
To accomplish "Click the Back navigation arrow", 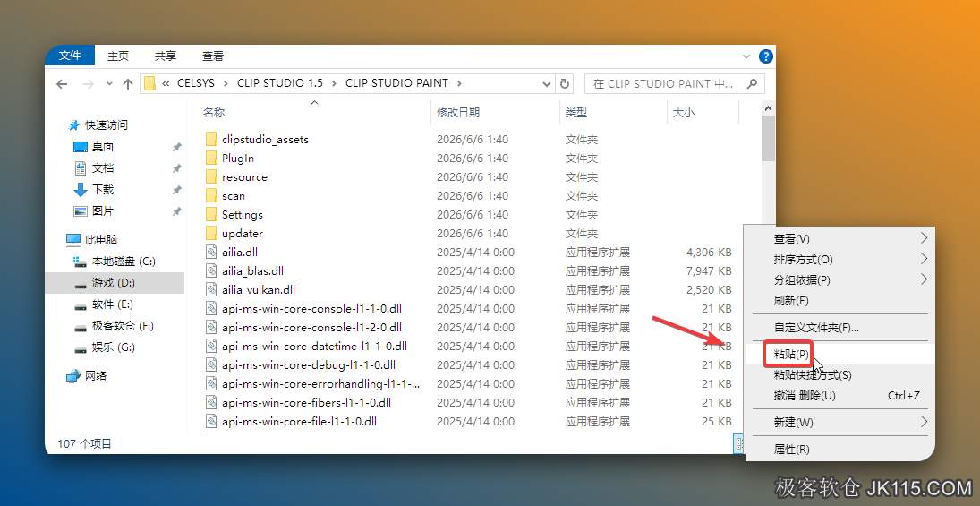I will tap(62, 84).
